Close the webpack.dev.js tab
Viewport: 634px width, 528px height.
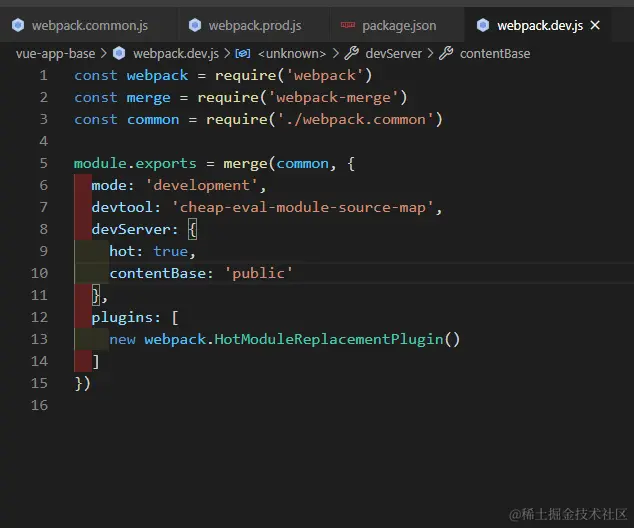pos(595,25)
